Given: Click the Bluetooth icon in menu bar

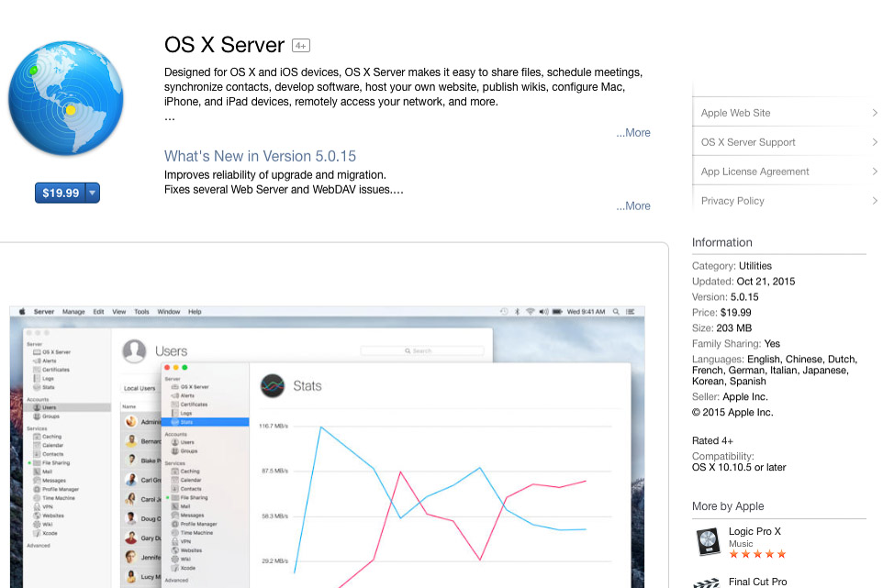Looking at the screenshot, I should tap(517, 311).
